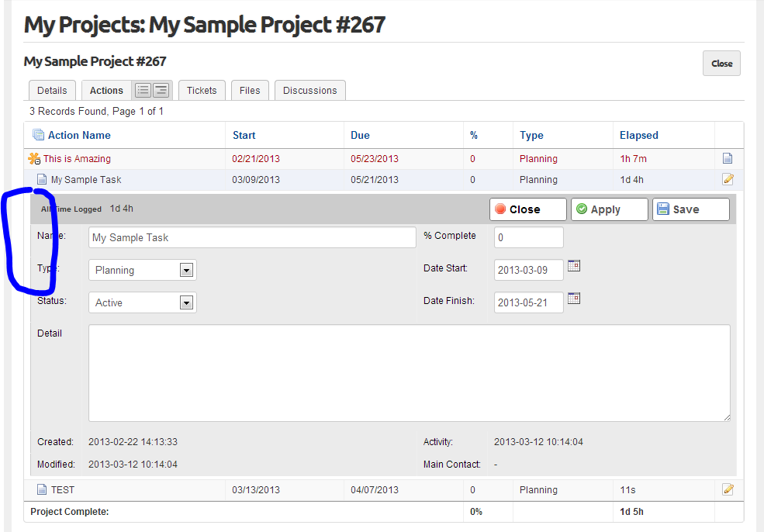The width and height of the screenshot is (764, 532).
Task: Click the page icon beside TEST
Action: pos(43,490)
